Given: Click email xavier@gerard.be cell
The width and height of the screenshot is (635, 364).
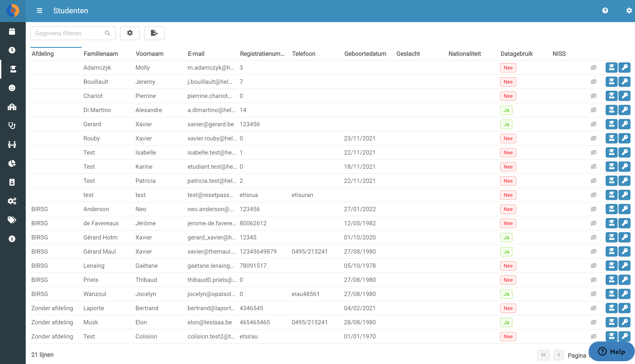Looking at the screenshot, I should pyautogui.click(x=211, y=124).
